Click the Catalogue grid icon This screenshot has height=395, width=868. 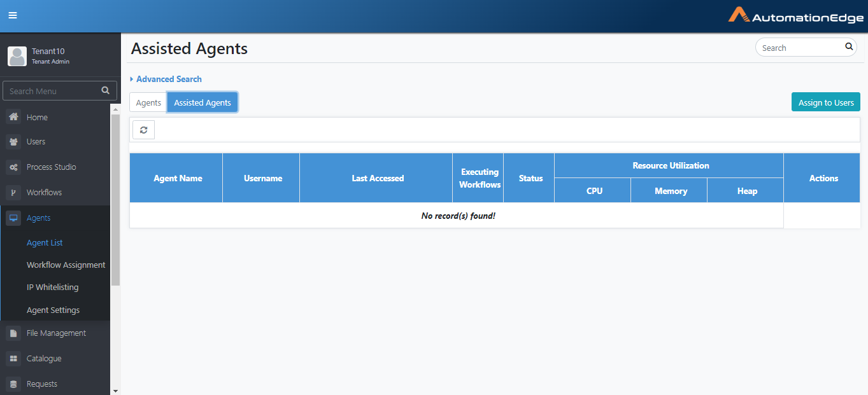13,358
